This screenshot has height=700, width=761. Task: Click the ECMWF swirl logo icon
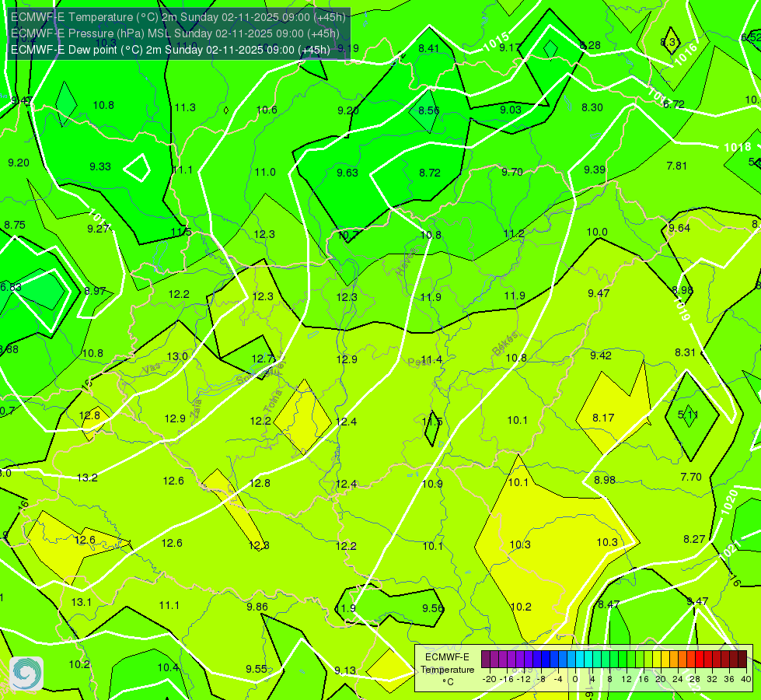[x=26, y=674]
